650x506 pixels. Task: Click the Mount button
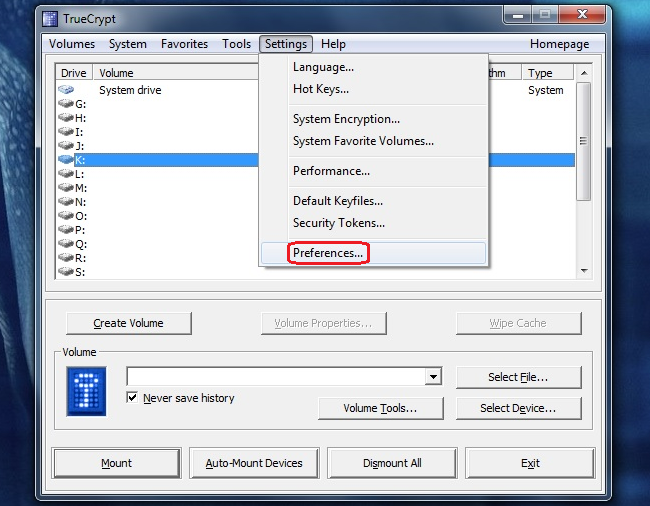(x=116, y=463)
